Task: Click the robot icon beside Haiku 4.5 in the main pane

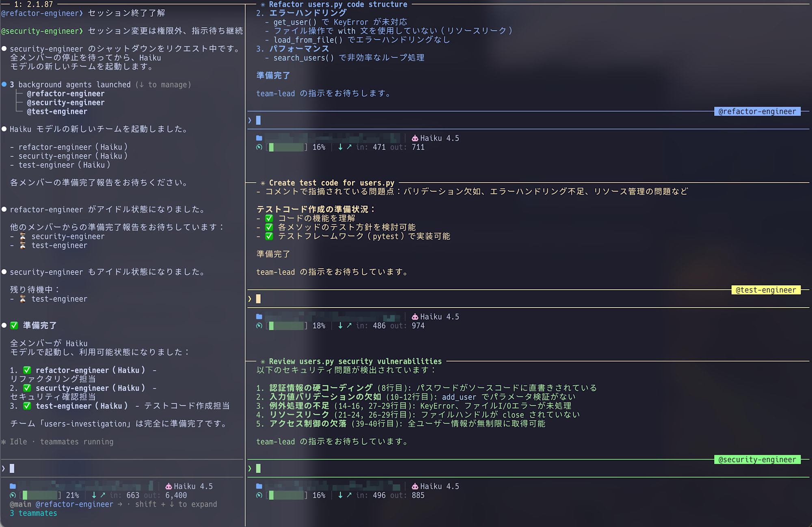Action: coord(168,486)
